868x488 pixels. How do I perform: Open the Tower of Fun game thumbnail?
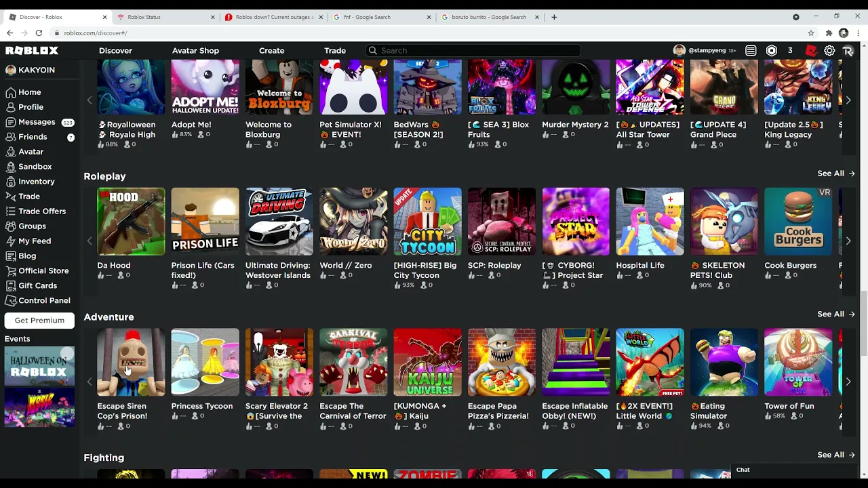click(798, 362)
